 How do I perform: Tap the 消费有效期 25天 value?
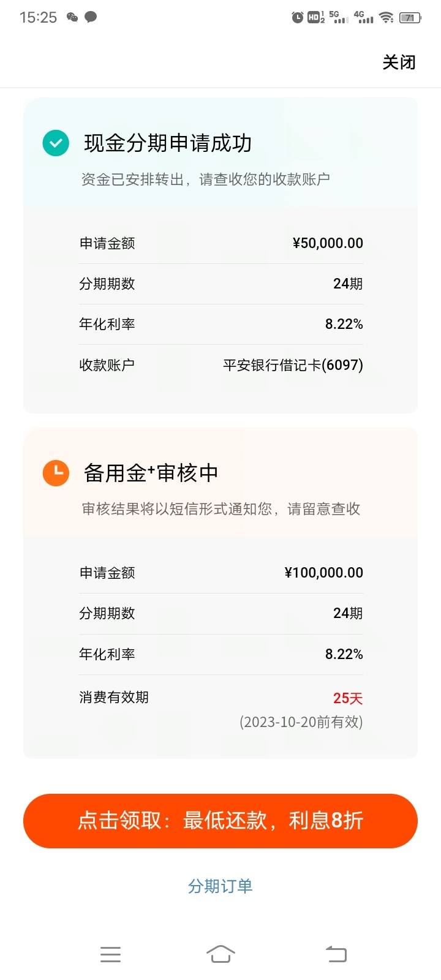tap(348, 698)
